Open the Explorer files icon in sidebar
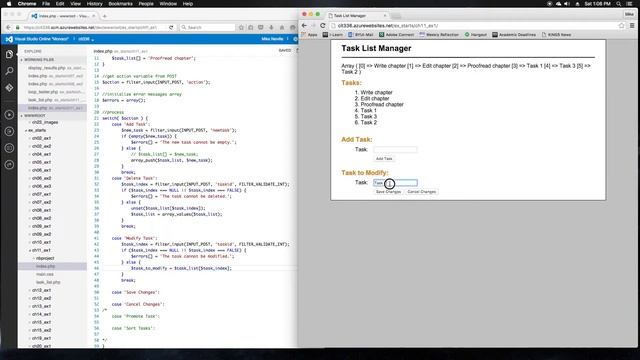Image resolution: width=640 pixels, height=360 pixels. point(9,54)
